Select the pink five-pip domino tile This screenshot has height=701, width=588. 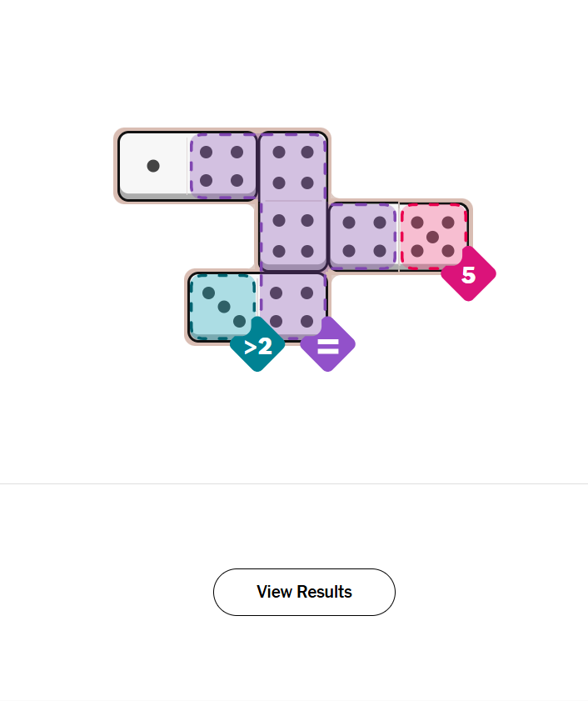pyautogui.click(x=433, y=237)
